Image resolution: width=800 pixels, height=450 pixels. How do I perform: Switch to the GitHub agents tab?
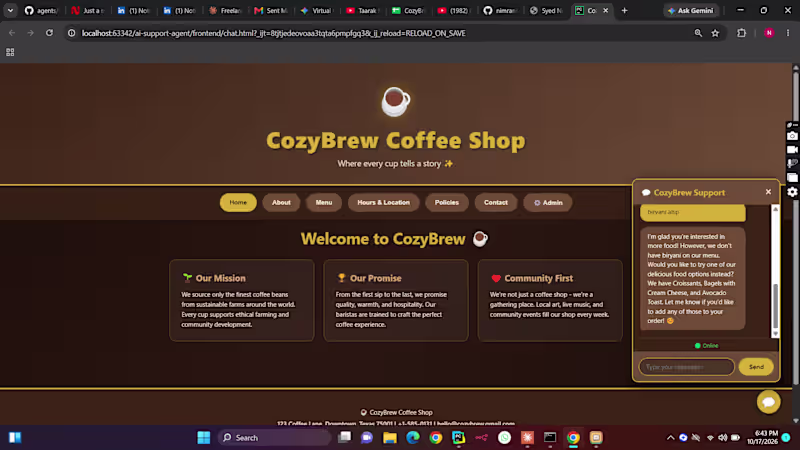42,10
